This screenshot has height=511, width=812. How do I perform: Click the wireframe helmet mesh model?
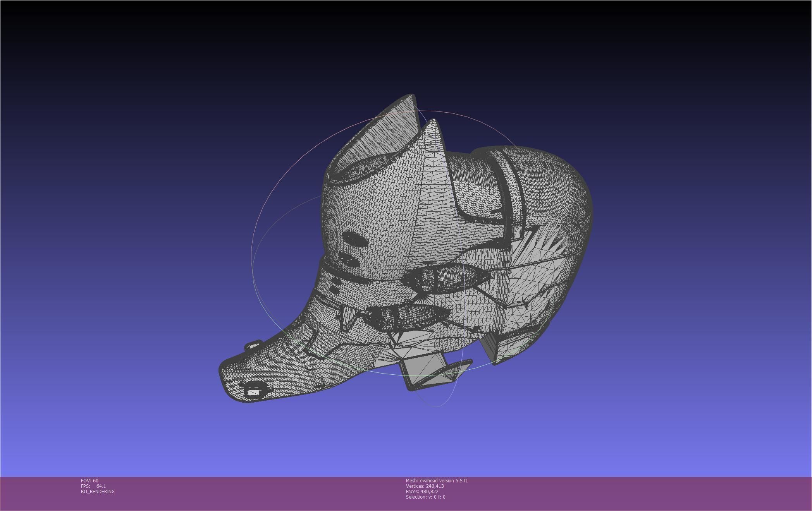pyautogui.click(x=406, y=248)
